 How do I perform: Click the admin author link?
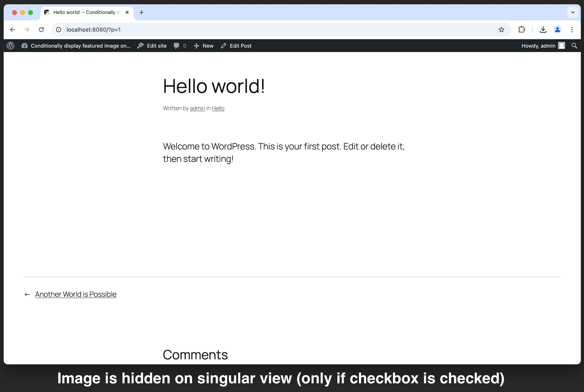197,108
